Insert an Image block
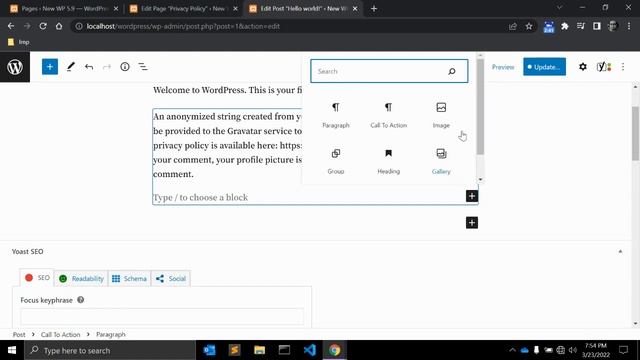This screenshot has width=640, height=360. tap(441, 115)
